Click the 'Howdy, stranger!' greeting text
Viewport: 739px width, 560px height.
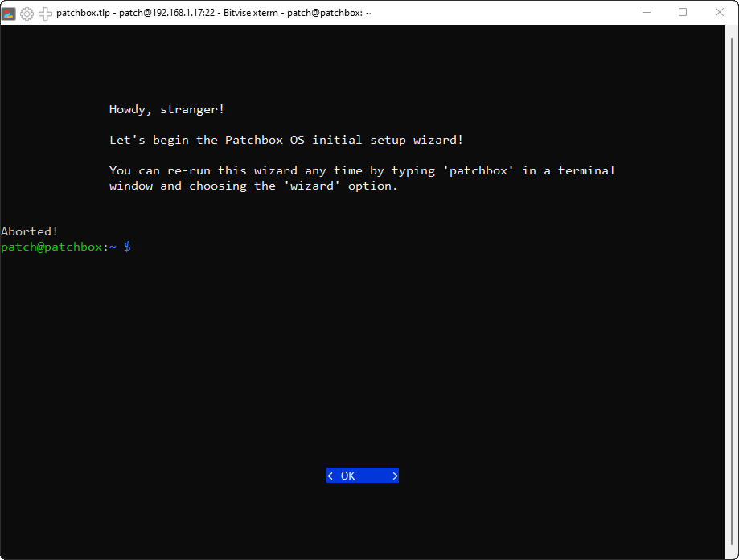pos(166,109)
